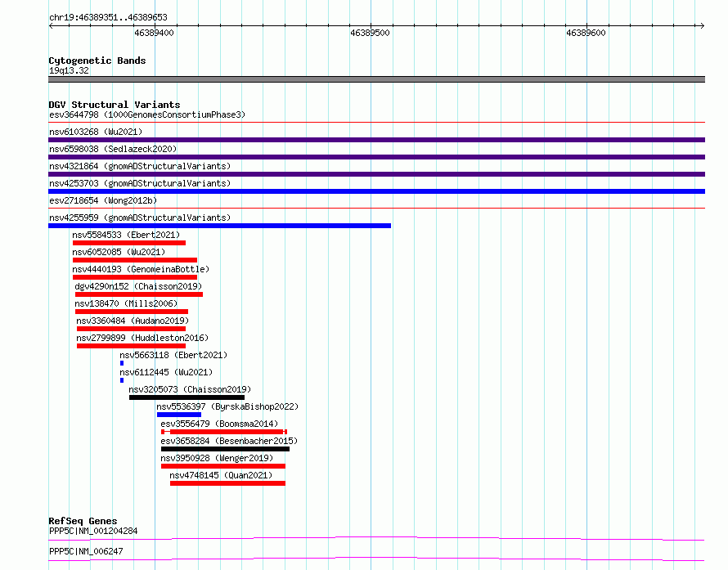
Task: Click the red bar under nsv2799899
Action: pos(132,346)
